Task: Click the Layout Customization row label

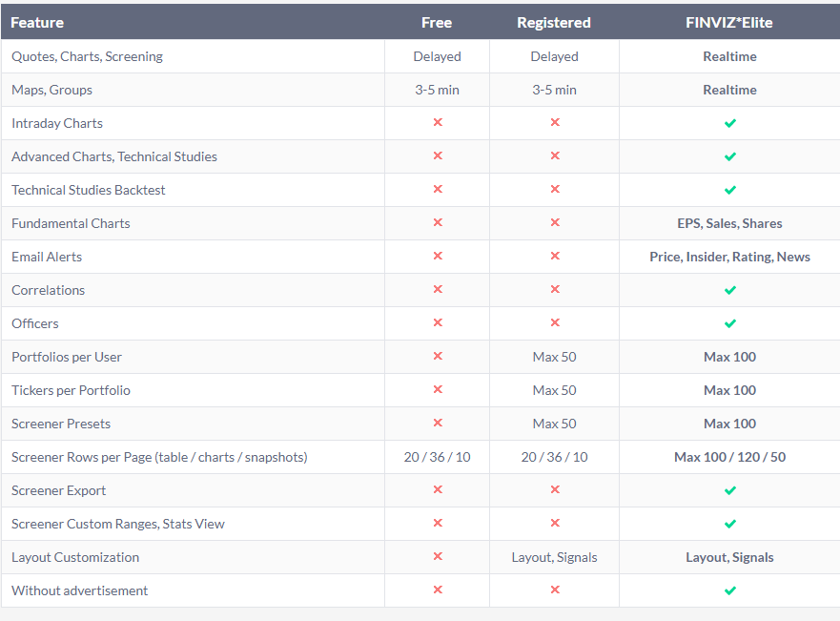Action: (75, 557)
